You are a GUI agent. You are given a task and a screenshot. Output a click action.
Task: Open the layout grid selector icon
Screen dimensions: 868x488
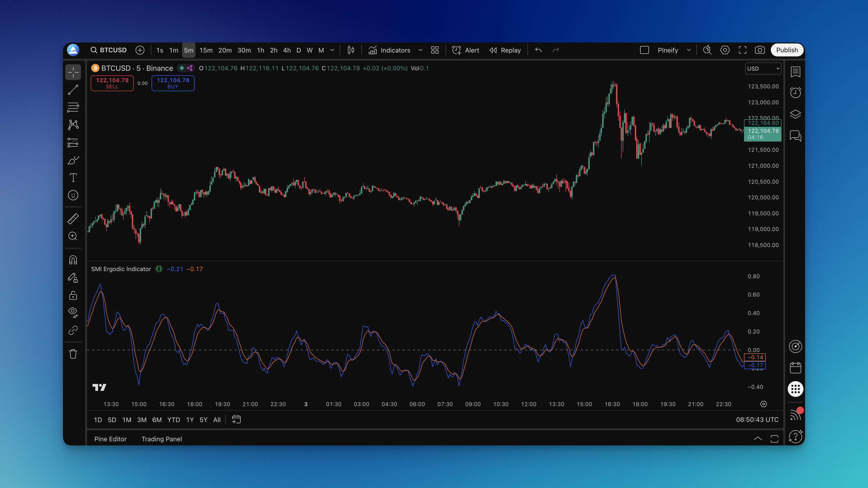click(435, 50)
